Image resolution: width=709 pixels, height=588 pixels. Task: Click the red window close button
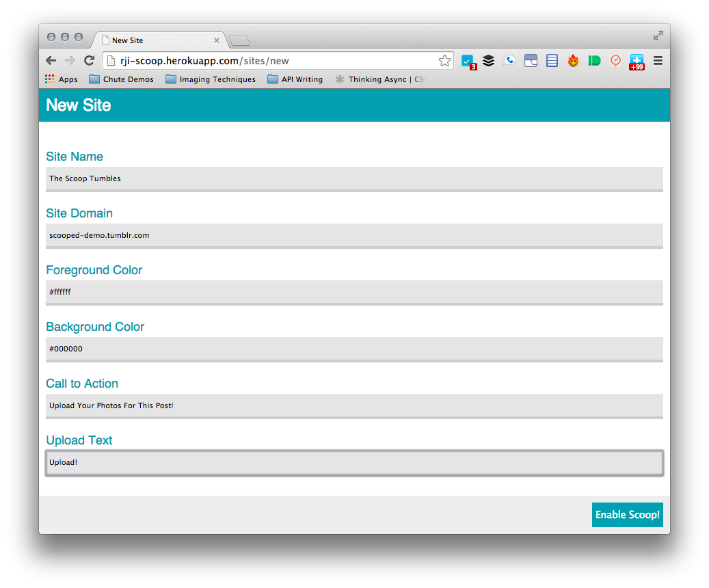[51, 37]
